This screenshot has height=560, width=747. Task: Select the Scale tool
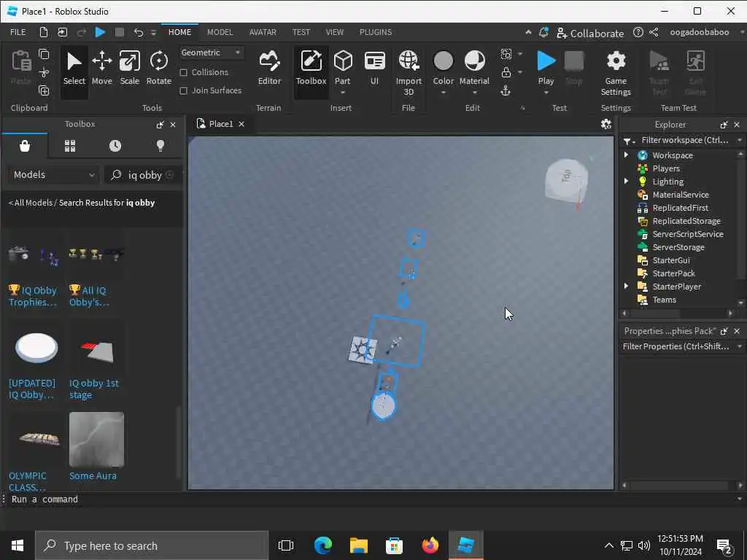tap(130, 68)
